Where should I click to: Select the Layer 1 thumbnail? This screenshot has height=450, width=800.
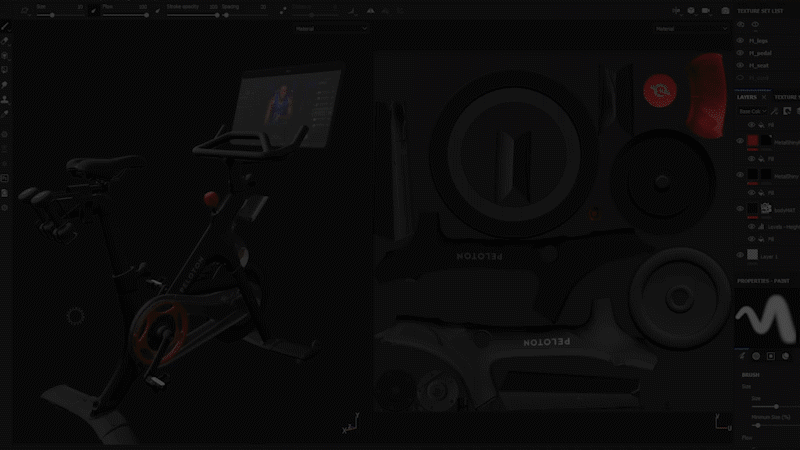click(753, 255)
